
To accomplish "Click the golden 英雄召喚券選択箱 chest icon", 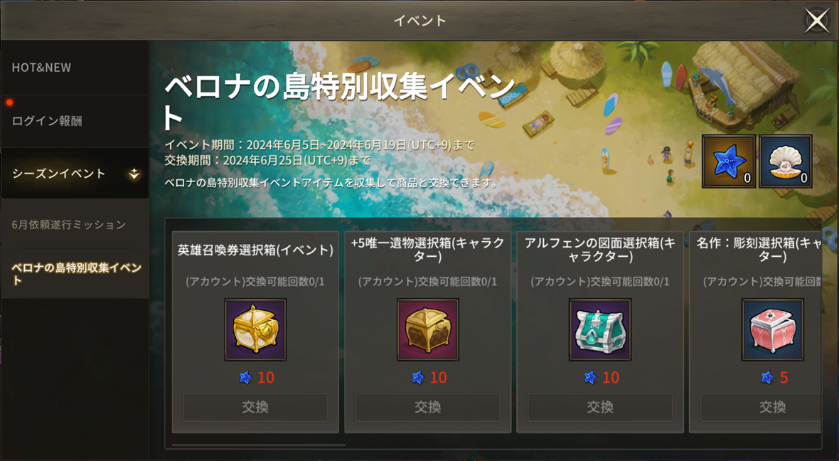I will point(255,329).
